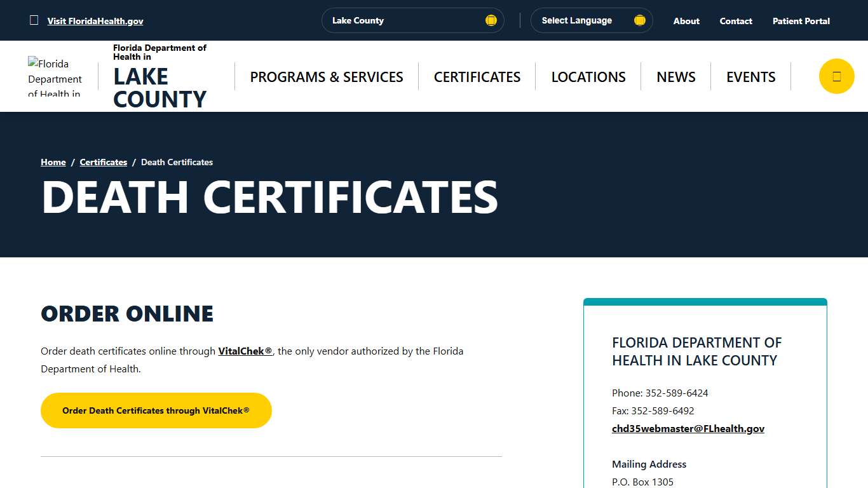This screenshot has height=488, width=868.
Task: Expand the Certificates navigation menu
Action: click(x=477, y=76)
